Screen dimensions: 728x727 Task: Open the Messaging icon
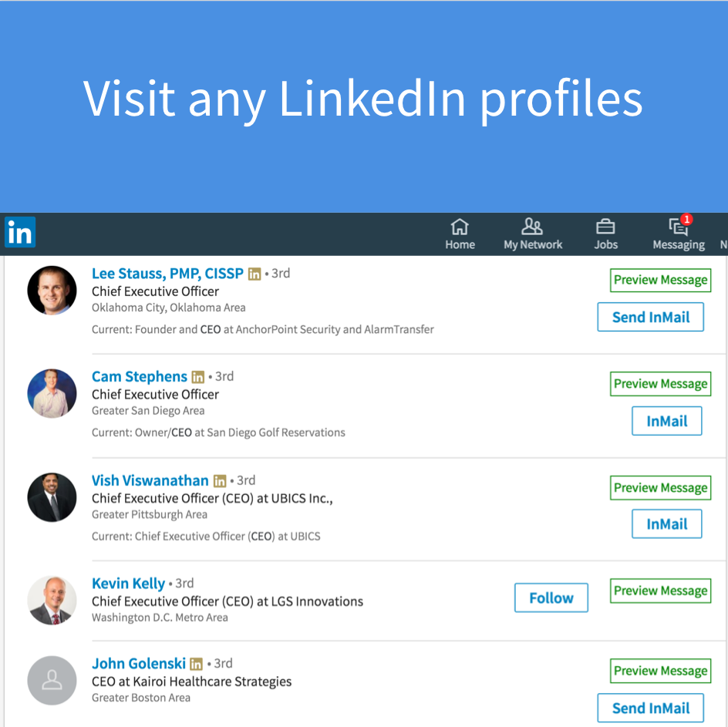[x=676, y=228]
